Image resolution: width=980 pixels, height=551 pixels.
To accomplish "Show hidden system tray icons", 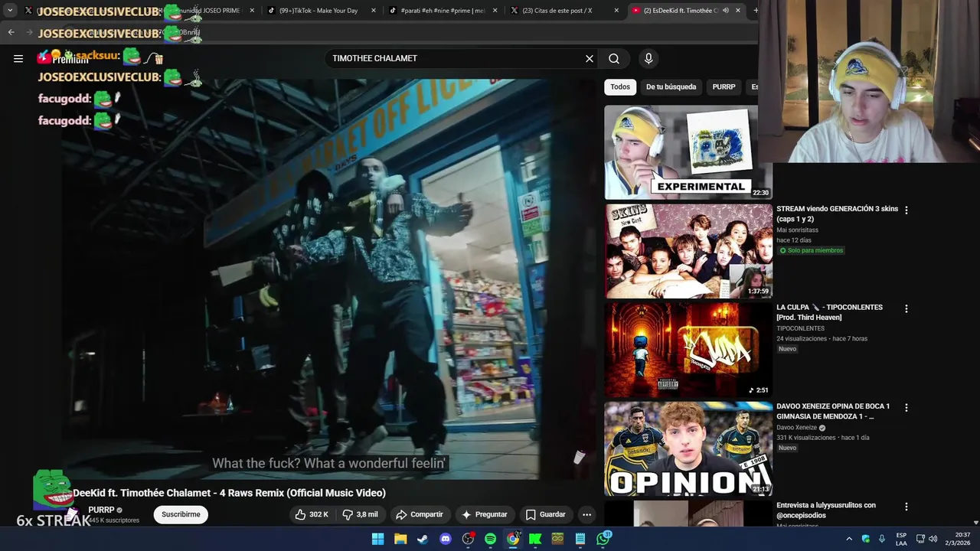I will 848,539.
